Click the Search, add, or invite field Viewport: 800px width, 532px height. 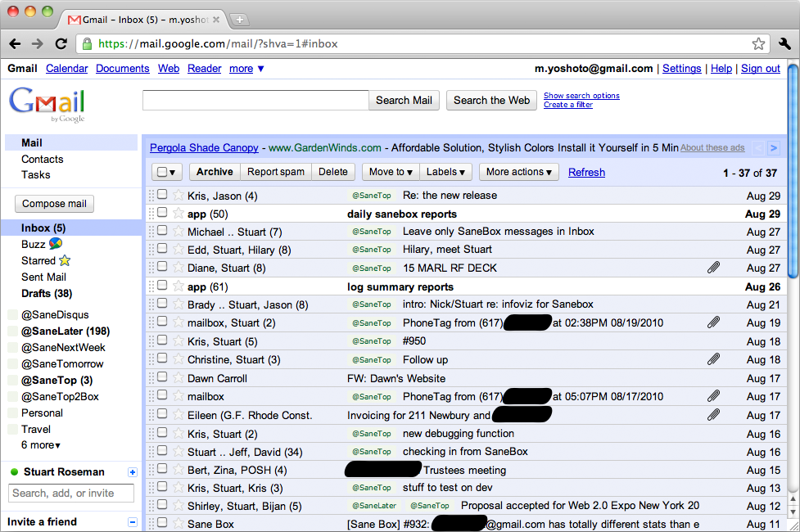click(x=71, y=494)
